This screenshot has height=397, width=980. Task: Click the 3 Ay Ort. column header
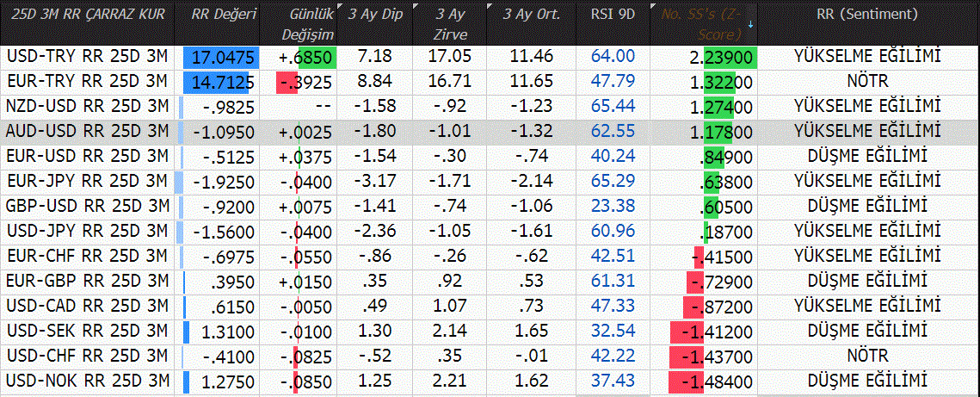(533, 14)
